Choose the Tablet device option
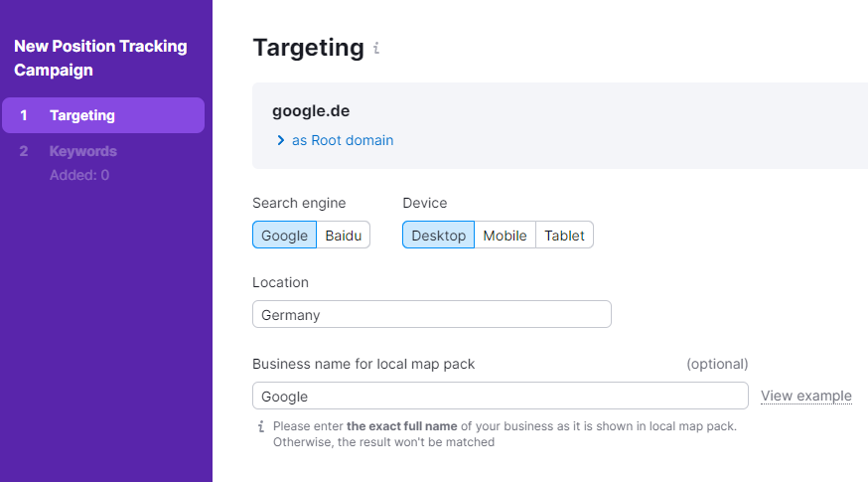Image resolution: width=868 pixels, height=482 pixels. point(564,236)
